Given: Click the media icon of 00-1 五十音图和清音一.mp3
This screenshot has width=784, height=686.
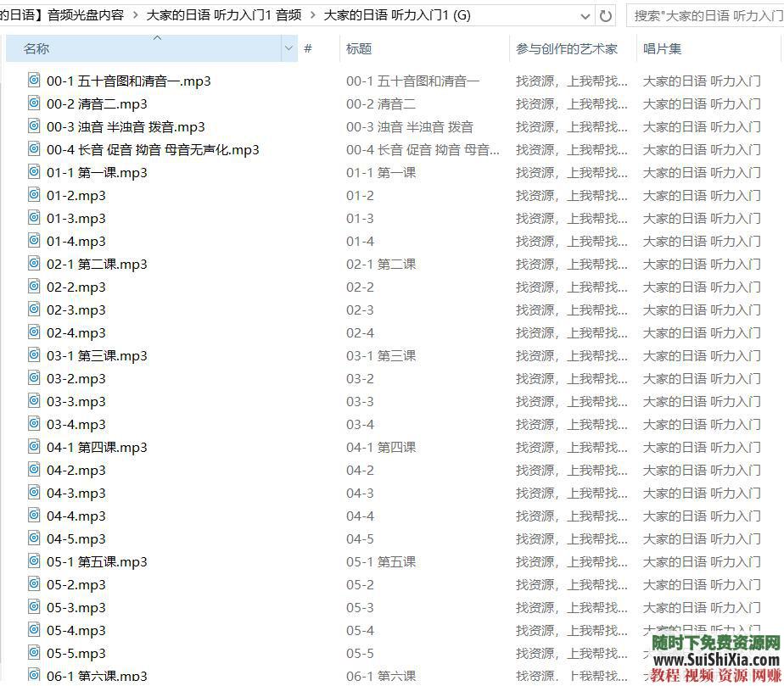Looking at the screenshot, I should point(34,81).
